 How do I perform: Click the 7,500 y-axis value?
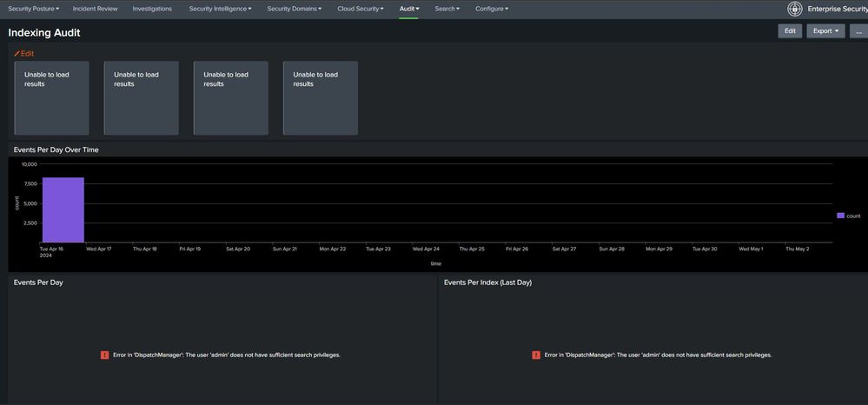pos(30,184)
